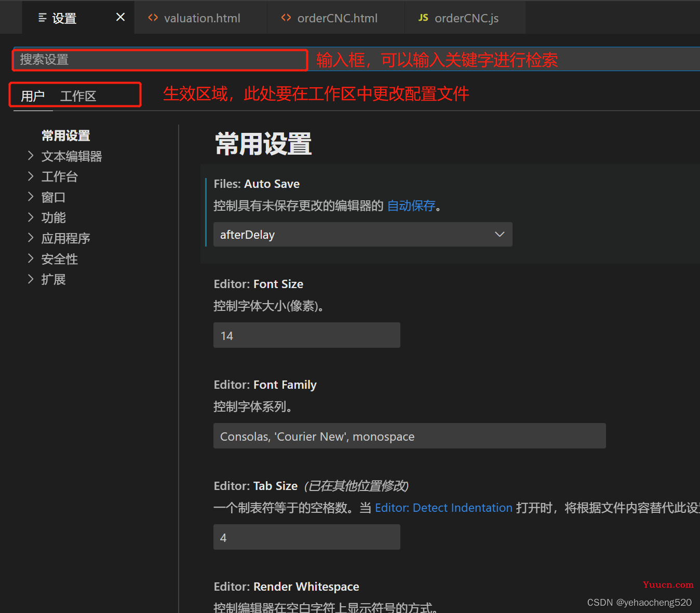The height and width of the screenshot is (613, 700).
Task: Expand the 工作台 chevron
Action: click(x=31, y=176)
